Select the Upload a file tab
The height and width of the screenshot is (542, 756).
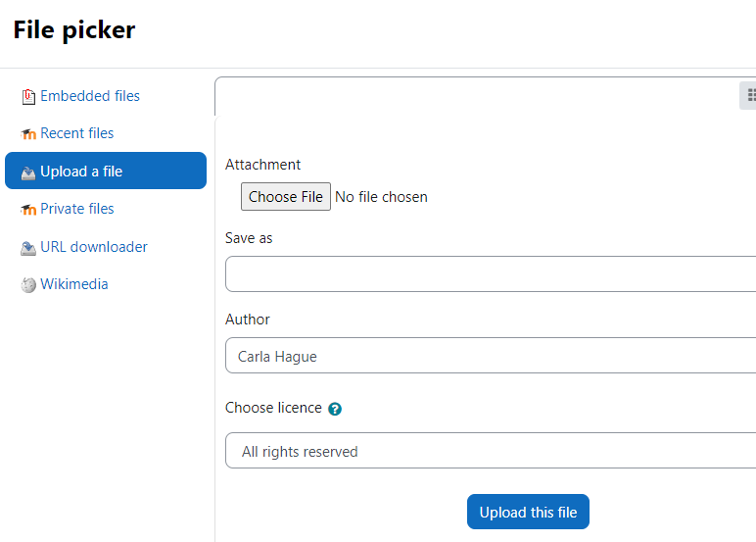click(106, 171)
